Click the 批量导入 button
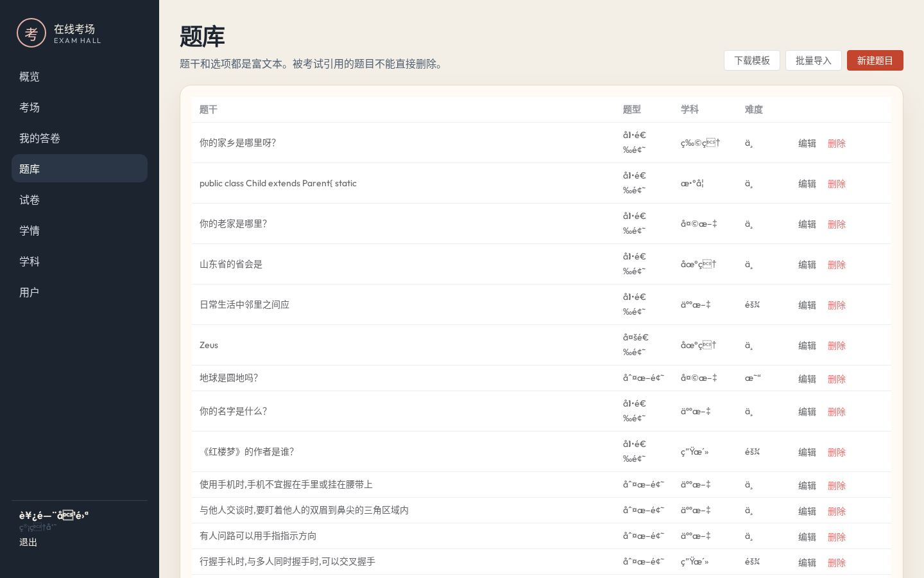Image resolution: width=924 pixels, height=578 pixels. coord(814,60)
